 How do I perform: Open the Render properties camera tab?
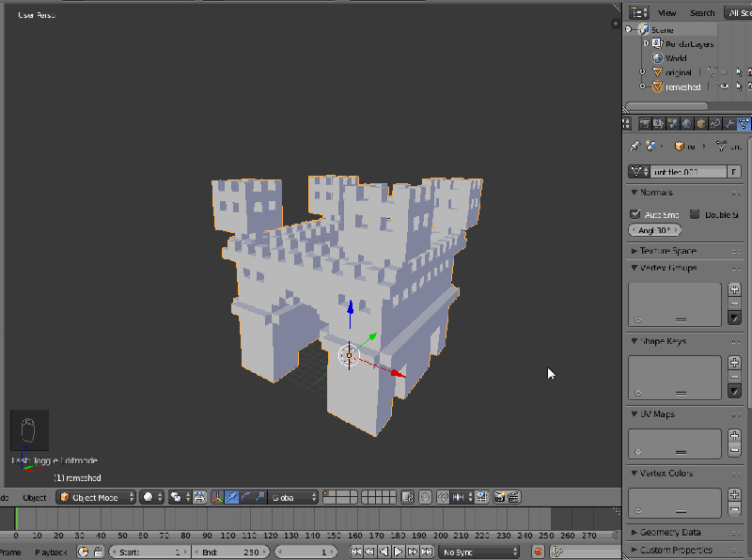tap(645, 123)
